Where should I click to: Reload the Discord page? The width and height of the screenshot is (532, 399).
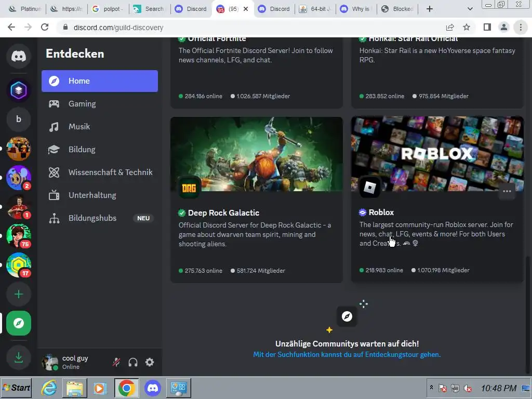point(45,28)
